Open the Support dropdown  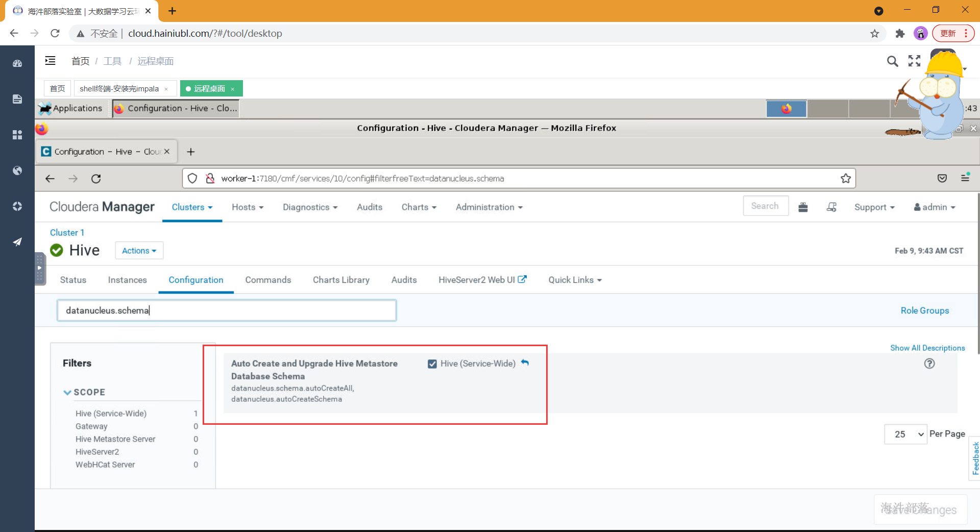(874, 207)
